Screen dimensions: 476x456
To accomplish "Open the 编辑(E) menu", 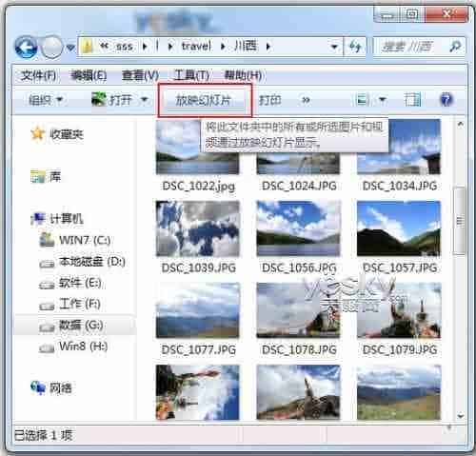I will 89,75.
